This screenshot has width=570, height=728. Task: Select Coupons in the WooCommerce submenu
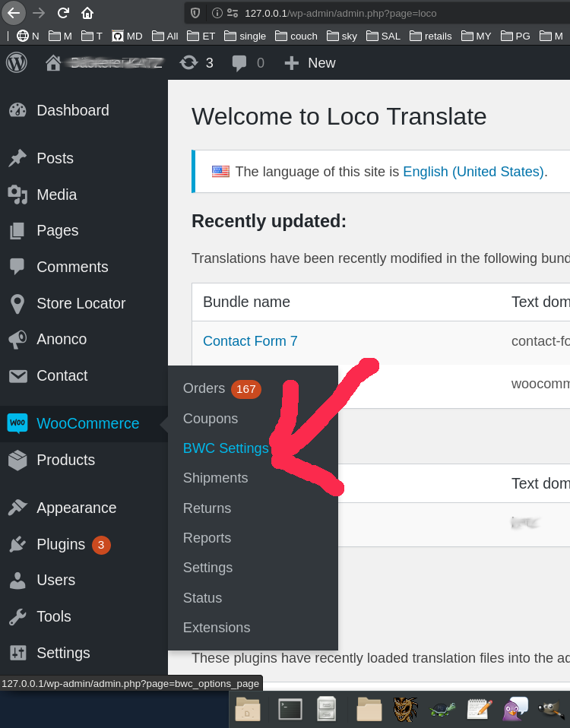(x=211, y=419)
